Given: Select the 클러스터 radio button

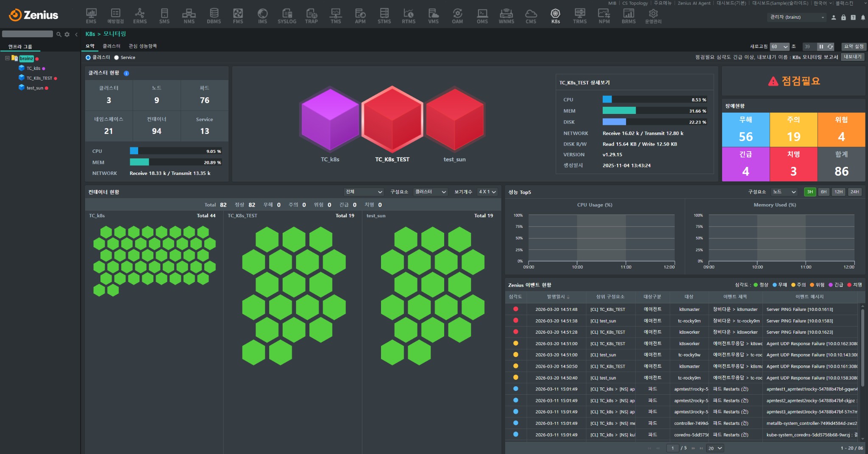Looking at the screenshot, I should pos(88,58).
